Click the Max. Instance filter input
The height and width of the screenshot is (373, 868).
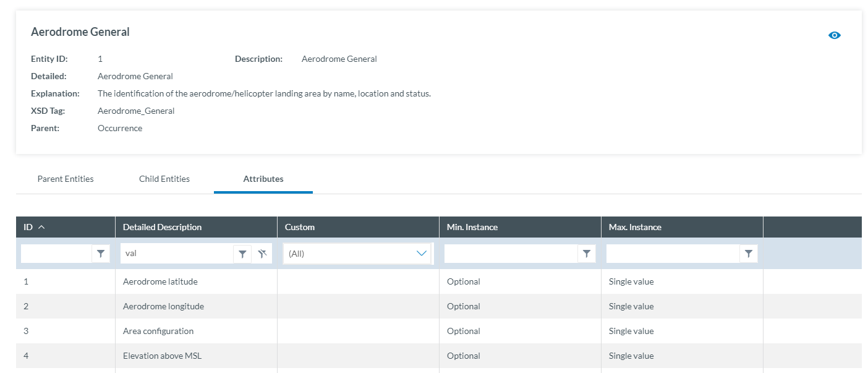point(673,254)
